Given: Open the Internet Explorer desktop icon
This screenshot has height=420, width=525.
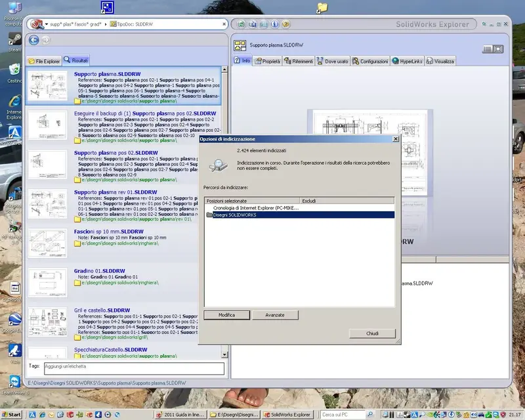Looking at the screenshot, I should (x=14, y=107).
